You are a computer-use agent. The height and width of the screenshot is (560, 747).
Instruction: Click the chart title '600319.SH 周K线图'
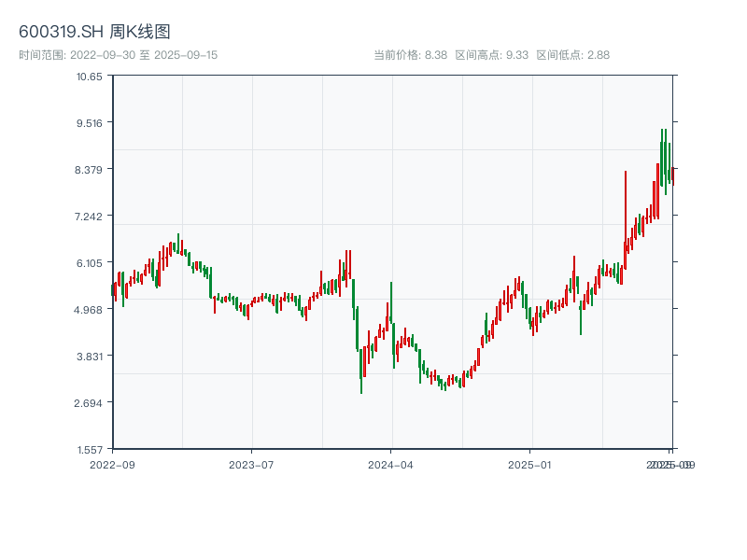click(x=94, y=32)
